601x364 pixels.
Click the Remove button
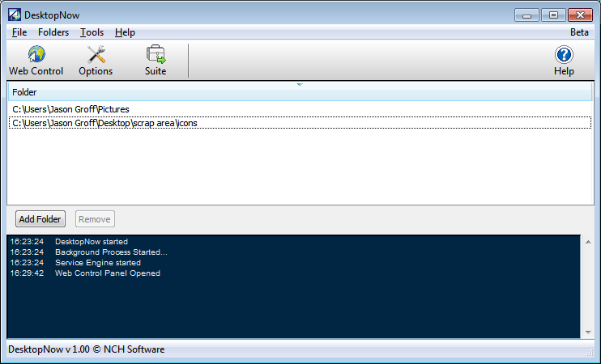click(x=95, y=219)
